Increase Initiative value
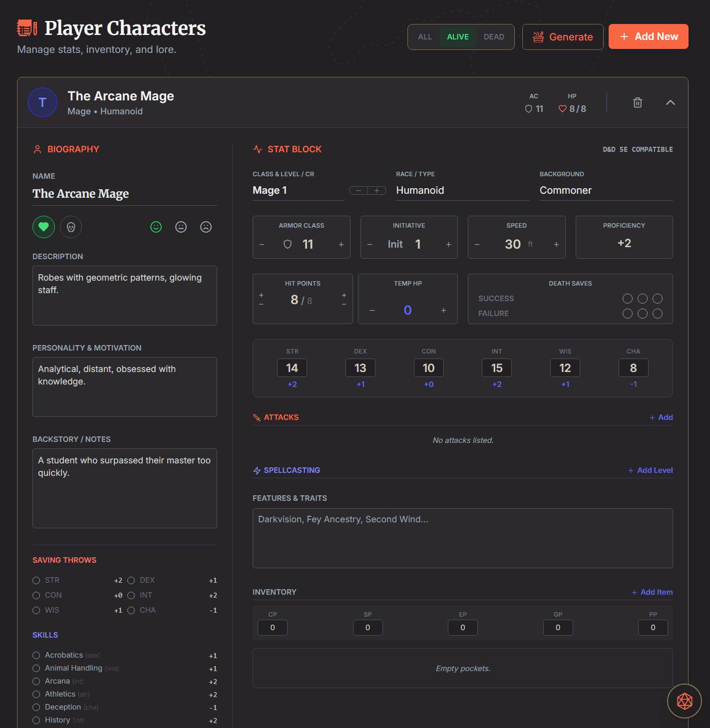The height and width of the screenshot is (728, 710). [448, 245]
